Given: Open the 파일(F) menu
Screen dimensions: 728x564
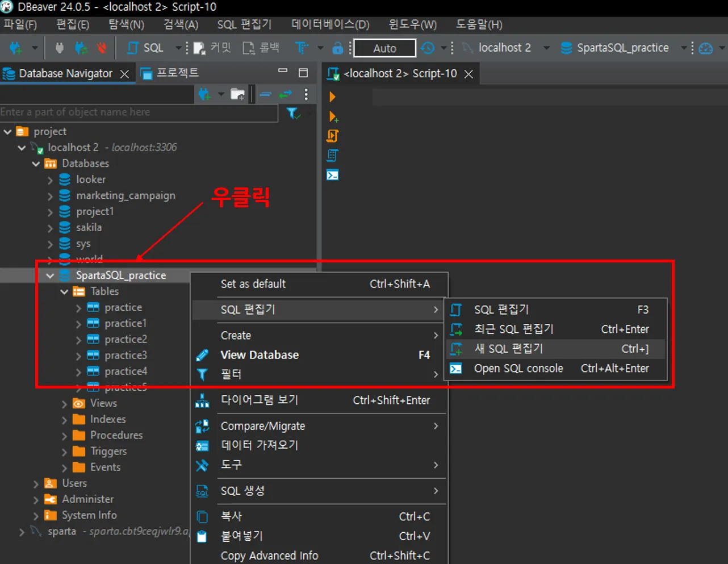Looking at the screenshot, I should [x=20, y=25].
